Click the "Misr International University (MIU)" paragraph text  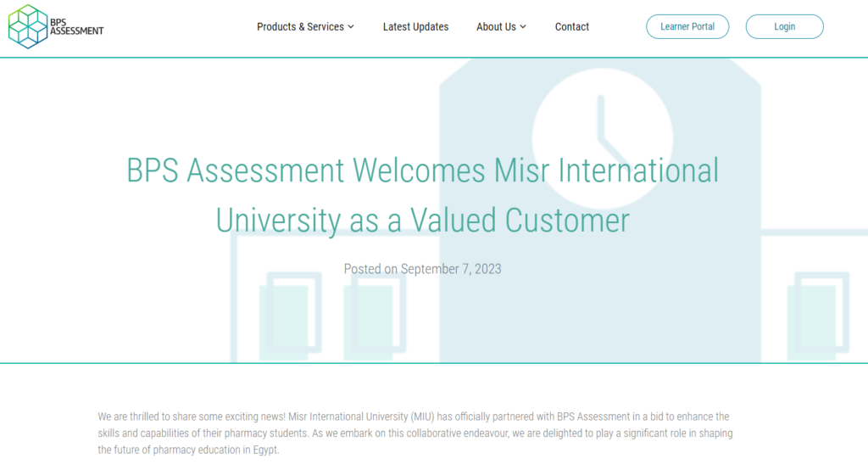(361, 416)
